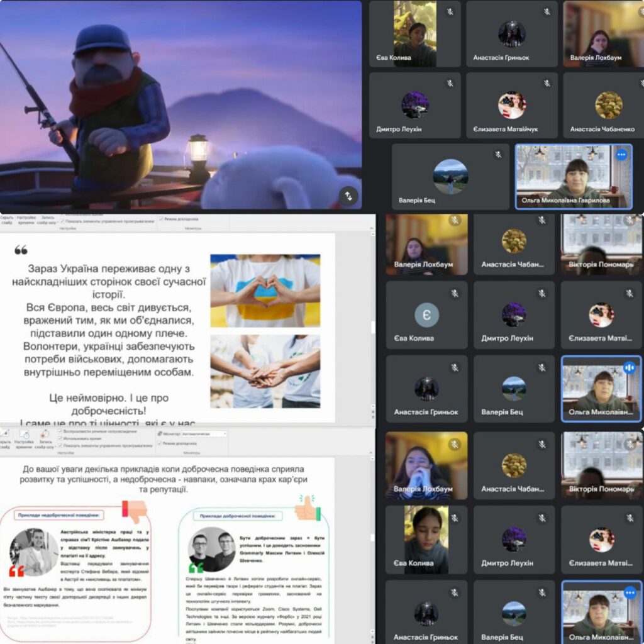Click Анастасія Чабан...'s muted mic icon, bottom grid

542,444
